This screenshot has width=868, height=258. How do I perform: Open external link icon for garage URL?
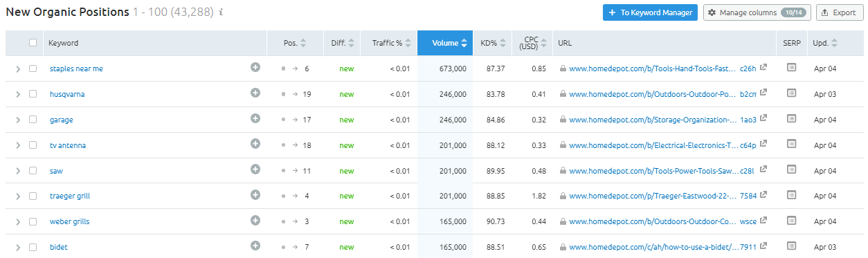[763, 119]
